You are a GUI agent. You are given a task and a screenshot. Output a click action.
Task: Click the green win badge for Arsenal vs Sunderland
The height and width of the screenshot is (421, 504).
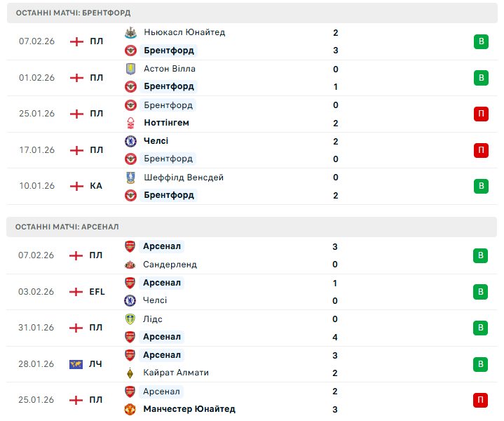pos(481,255)
